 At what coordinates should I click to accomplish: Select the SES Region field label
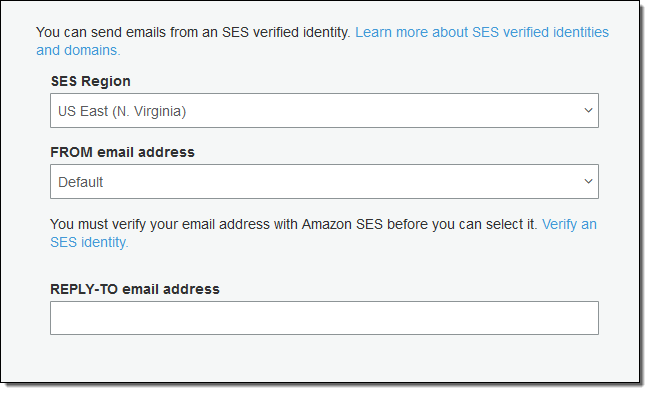(x=91, y=81)
